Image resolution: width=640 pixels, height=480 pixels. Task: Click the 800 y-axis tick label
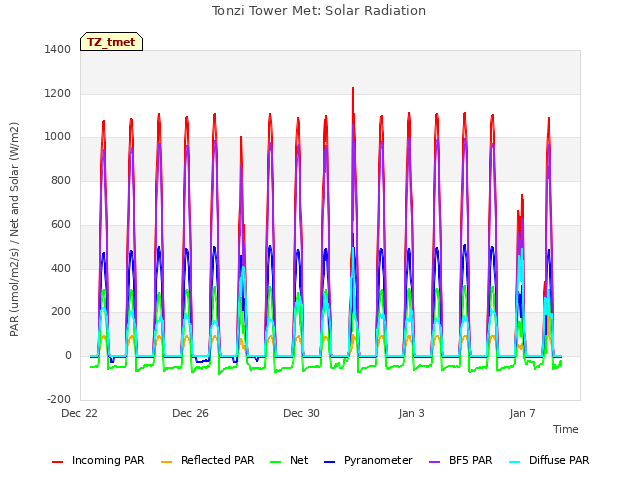(61, 180)
